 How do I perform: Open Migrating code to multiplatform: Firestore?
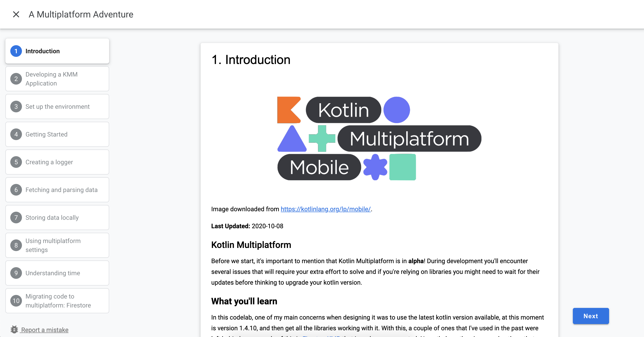(x=58, y=301)
